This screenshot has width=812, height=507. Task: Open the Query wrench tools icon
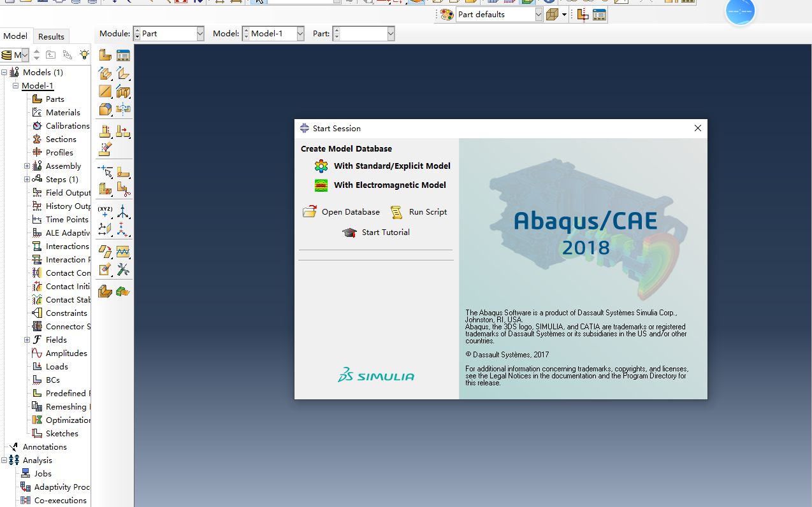[x=123, y=269]
